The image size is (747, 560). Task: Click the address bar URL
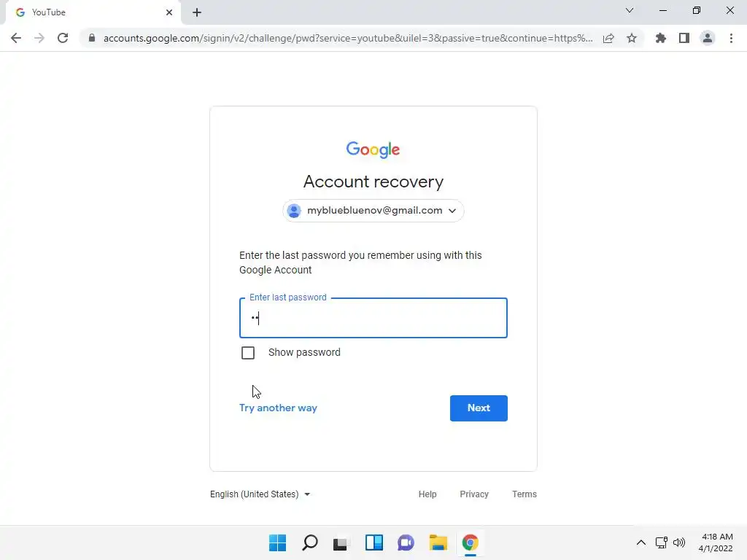pos(348,38)
